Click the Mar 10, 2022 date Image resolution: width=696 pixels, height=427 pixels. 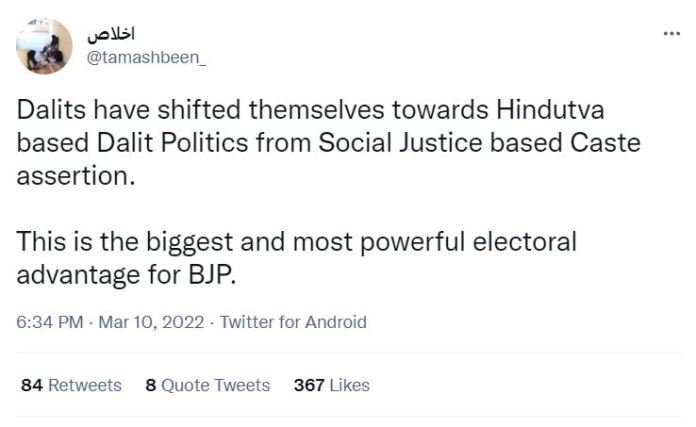pyautogui.click(x=151, y=322)
